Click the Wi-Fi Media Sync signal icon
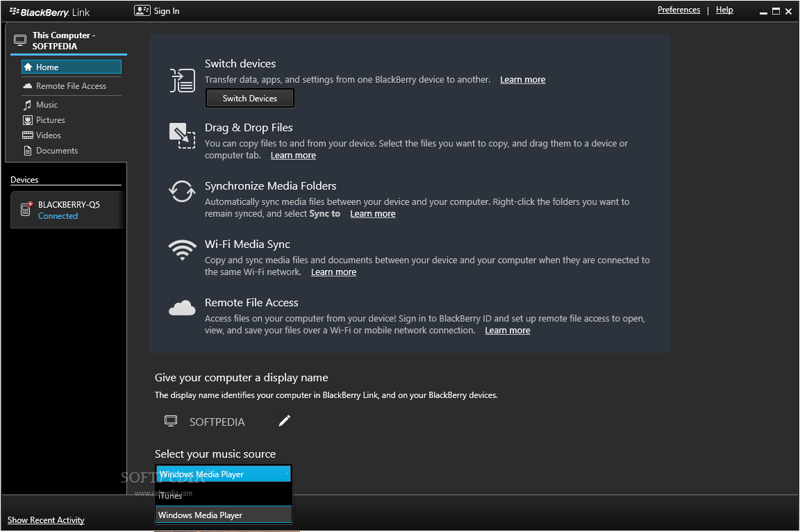The image size is (800, 532). tap(182, 250)
